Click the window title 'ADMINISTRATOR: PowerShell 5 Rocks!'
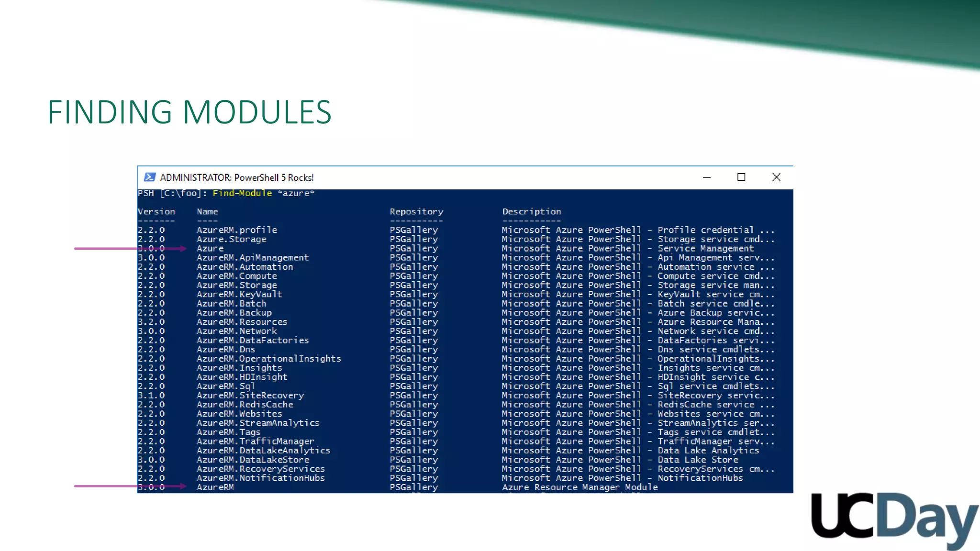Screen dimensions: 980x551 pos(237,177)
